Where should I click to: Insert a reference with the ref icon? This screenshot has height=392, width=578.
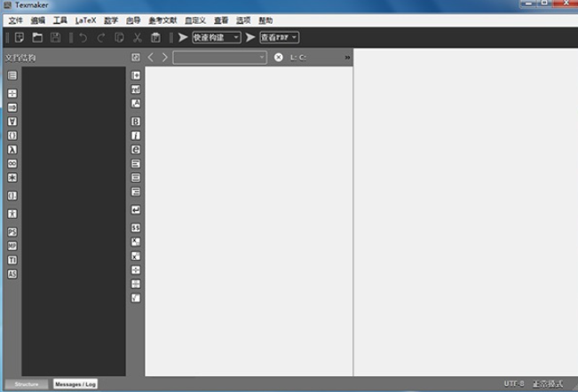coord(136,90)
